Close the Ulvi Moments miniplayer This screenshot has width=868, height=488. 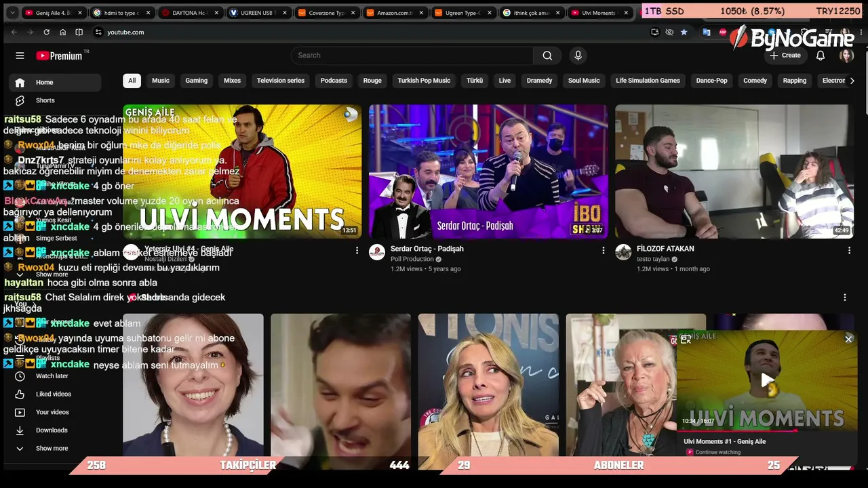point(848,339)
